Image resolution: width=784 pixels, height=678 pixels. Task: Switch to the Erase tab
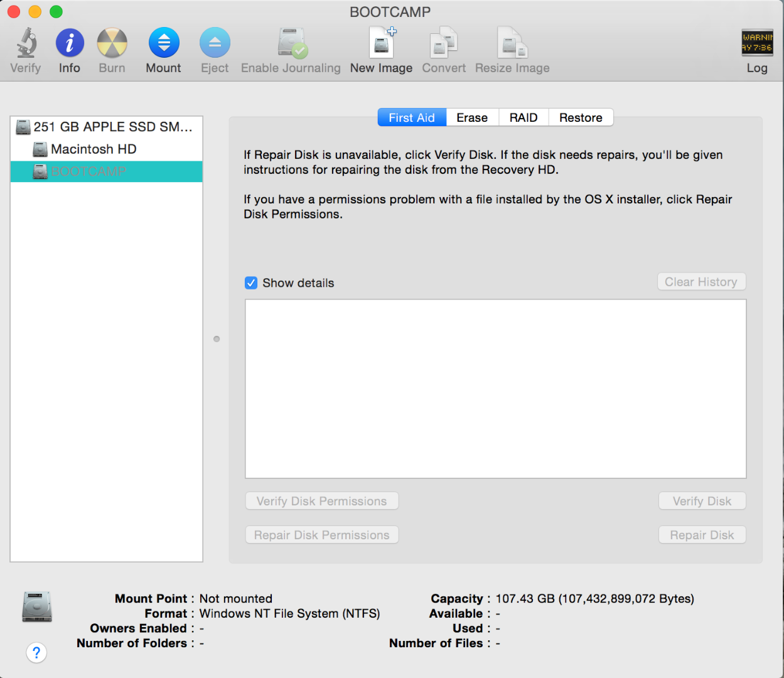[472, 117]
